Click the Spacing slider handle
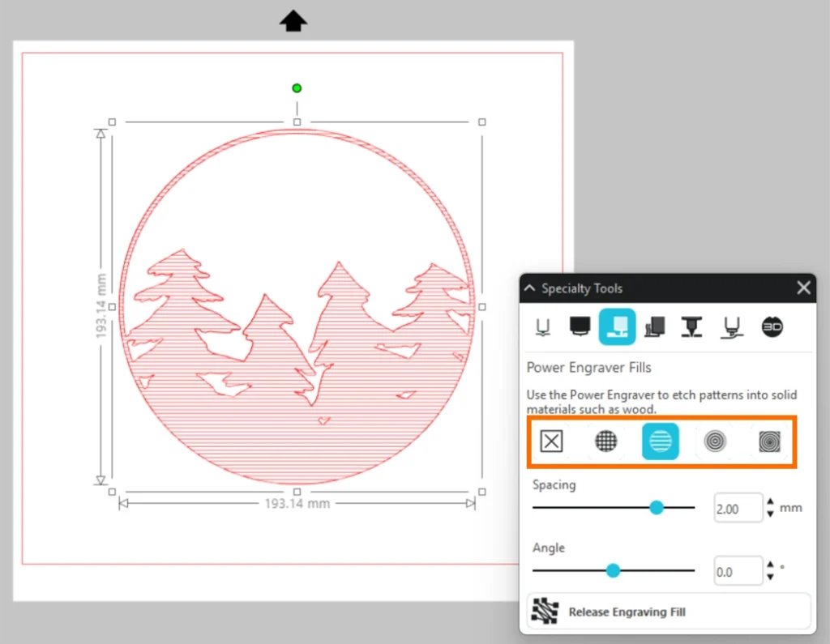Viewport: 830px width, 644px height. pyautogui.click(x=657, y=507)
